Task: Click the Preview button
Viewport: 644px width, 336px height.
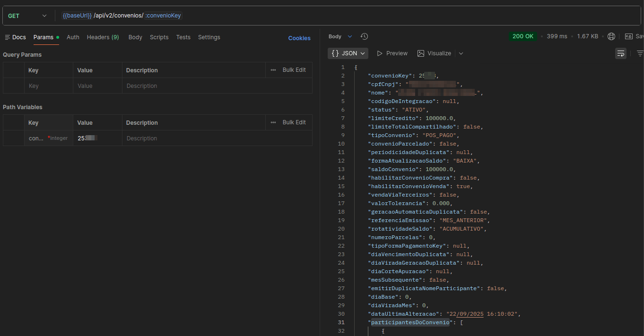Action: pyautogui.click(x=392, y=53)
